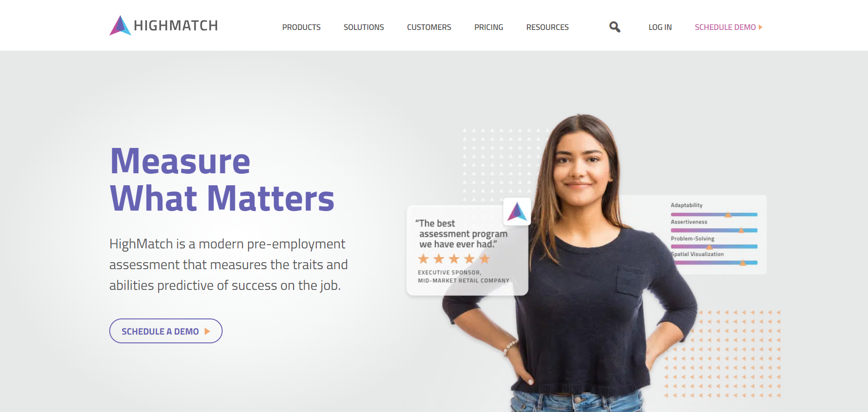868x412 pixels.
Task: Click the HighMatch badge on testimonial card
Action: tap(517, 212)
